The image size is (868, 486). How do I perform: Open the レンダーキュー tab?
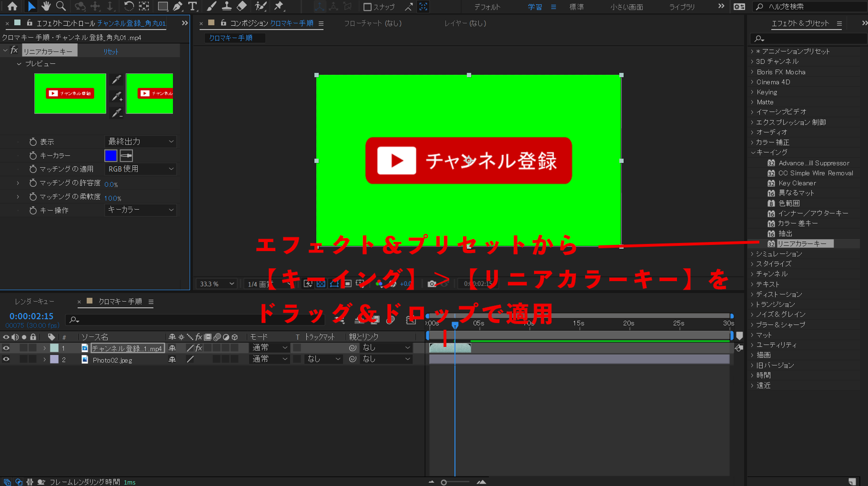click(x=34, y=302)
